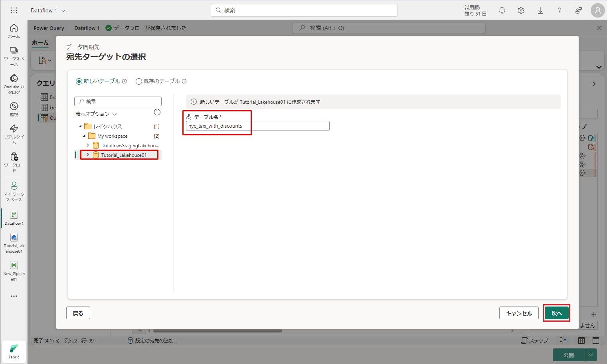Viewport: 607px width, 364px height.
Task: Open notifications bell
Action: (x=502, y=10)
